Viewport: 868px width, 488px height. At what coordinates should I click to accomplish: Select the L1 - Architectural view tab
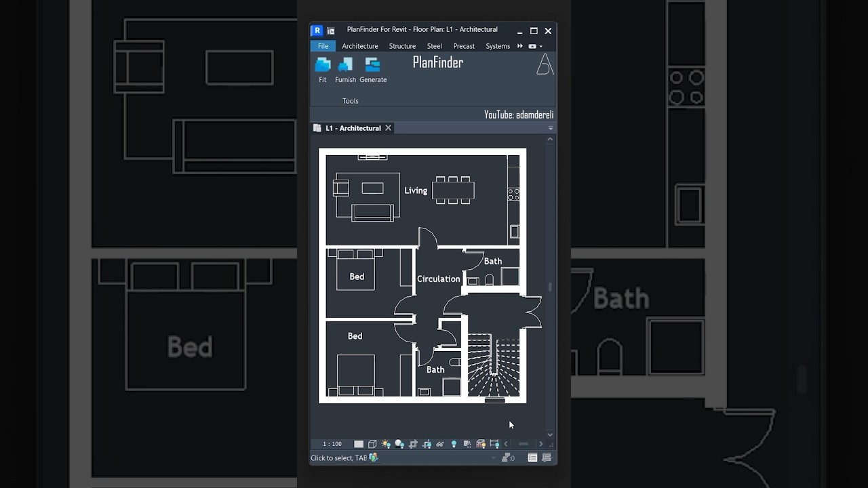pyautogui.click(x=353, y=128)
